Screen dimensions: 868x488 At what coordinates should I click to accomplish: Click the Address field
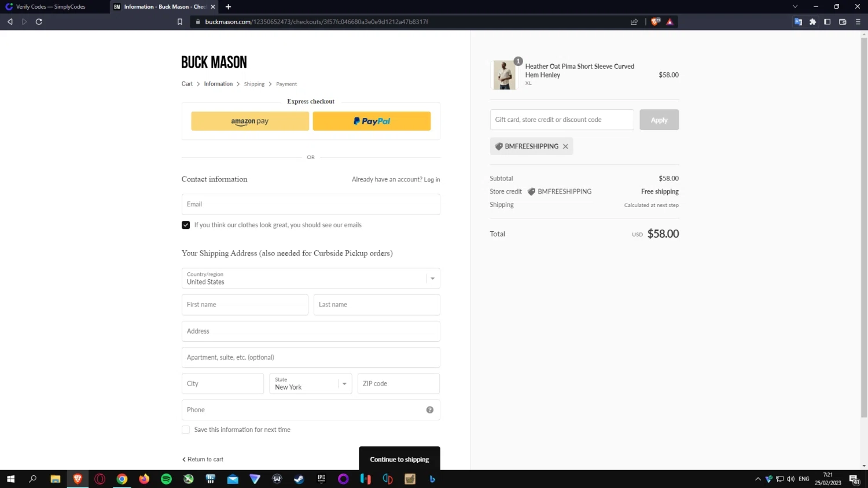(x=311, y=331)
